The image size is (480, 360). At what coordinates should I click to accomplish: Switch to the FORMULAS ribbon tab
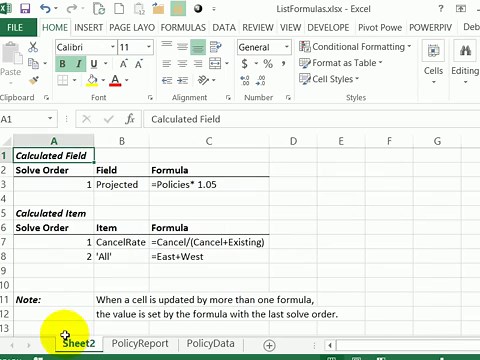(183, 27)
